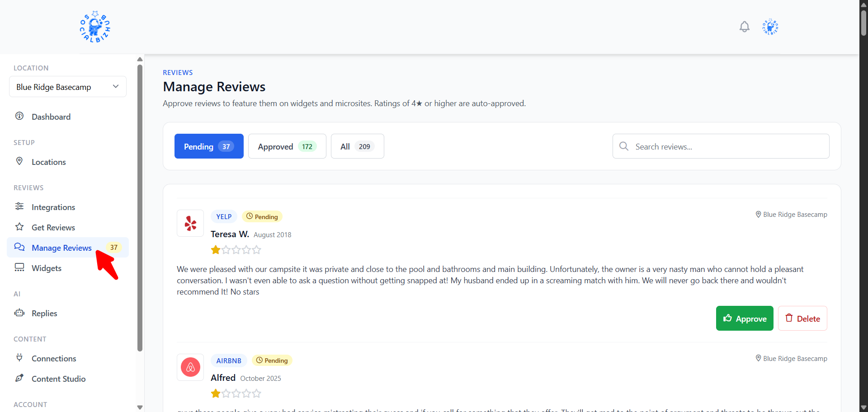Select Manage Reviews in sidebar

pos(68,248)
